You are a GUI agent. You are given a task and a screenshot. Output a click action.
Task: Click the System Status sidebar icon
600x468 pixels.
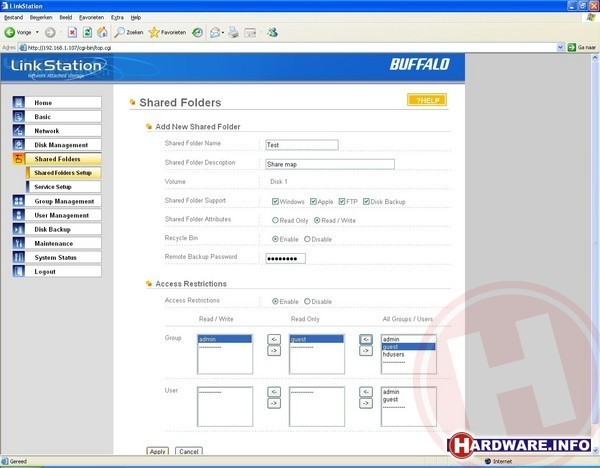coord(19,257)
